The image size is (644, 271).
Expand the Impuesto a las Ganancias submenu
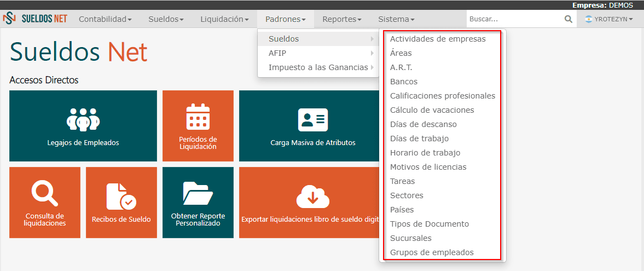click(x=318, y=67)
